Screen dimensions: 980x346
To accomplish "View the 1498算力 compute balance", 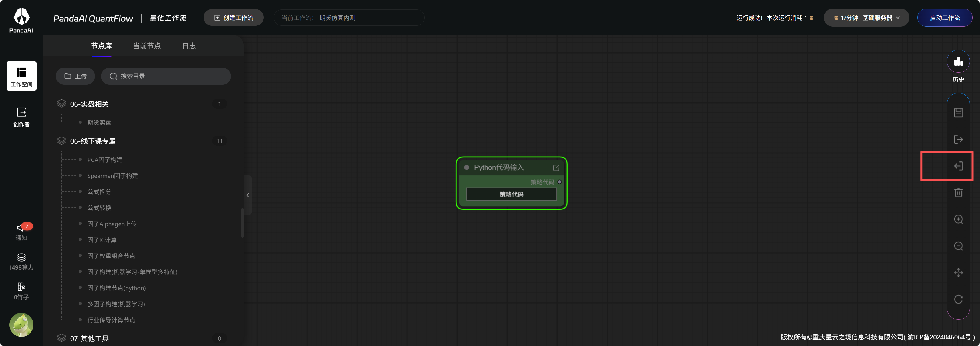I will 21,262.
